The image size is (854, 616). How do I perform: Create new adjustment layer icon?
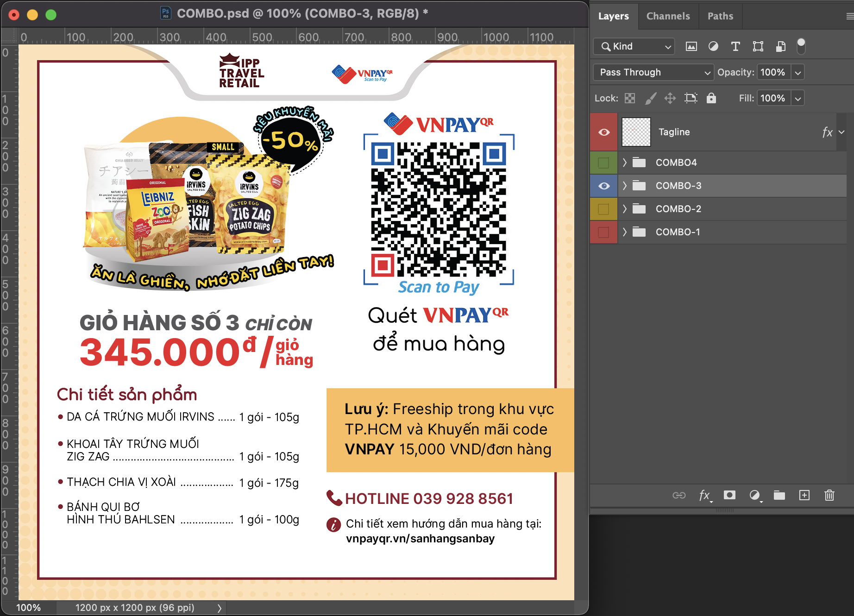tap(755, 495)
